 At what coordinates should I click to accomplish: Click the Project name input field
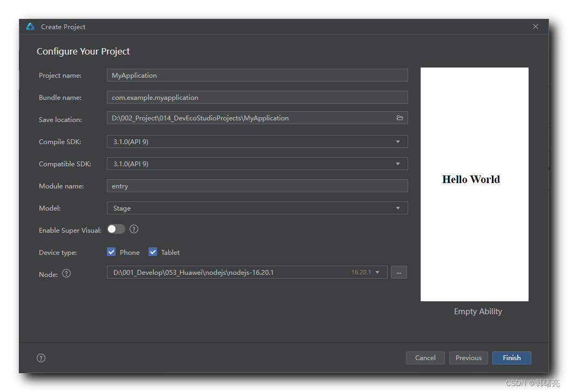tap(257, 75)
